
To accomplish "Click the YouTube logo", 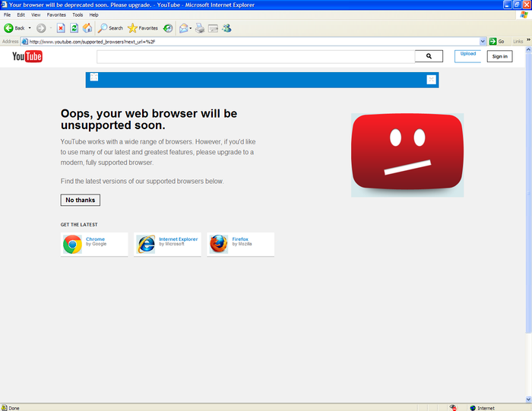I will pyautogui.click(x=27, y=56).
